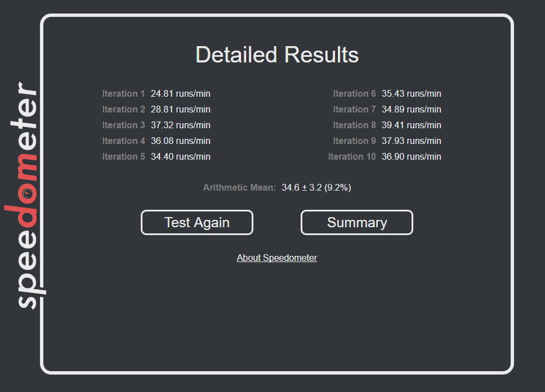This screenshot has height=392, width=545.
Task: Click the 39.41 runs/min value
Action: 411,125
